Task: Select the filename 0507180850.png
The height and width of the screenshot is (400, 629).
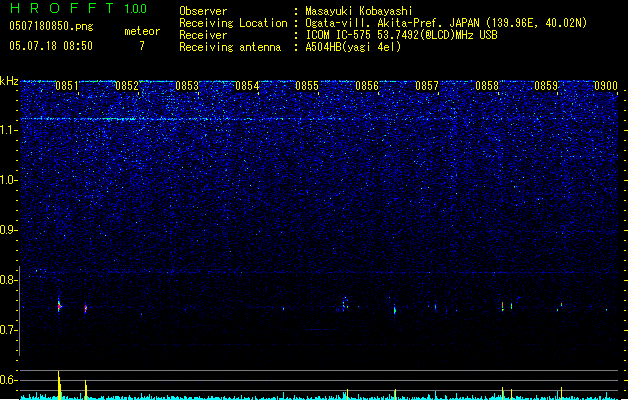Action: [51, 26]
